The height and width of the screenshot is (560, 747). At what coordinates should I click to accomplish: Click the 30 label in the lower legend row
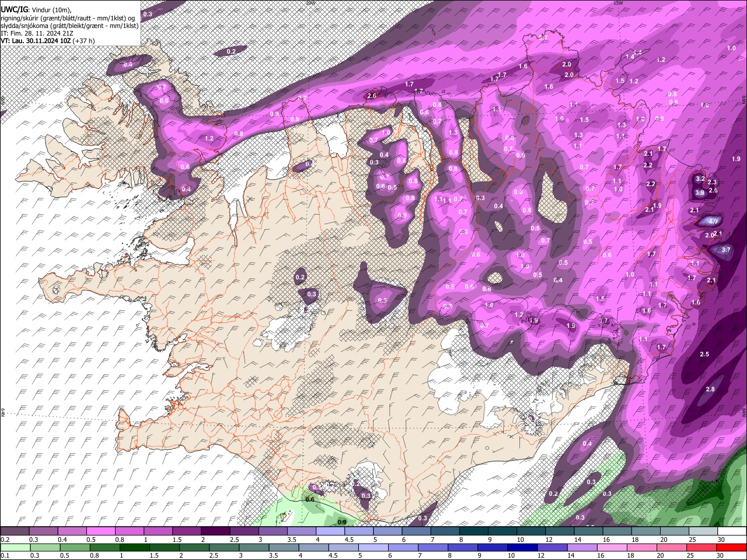[x=721, y=555]
